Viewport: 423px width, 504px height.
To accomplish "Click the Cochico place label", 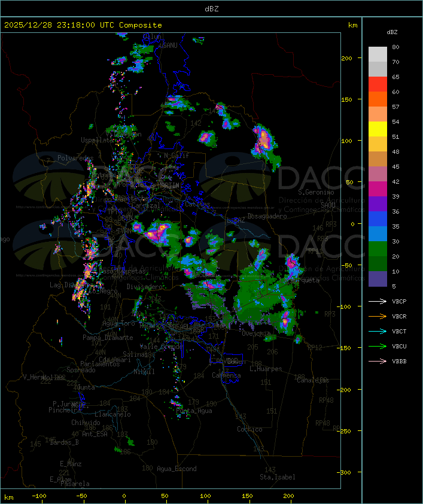I will (249, 429).
